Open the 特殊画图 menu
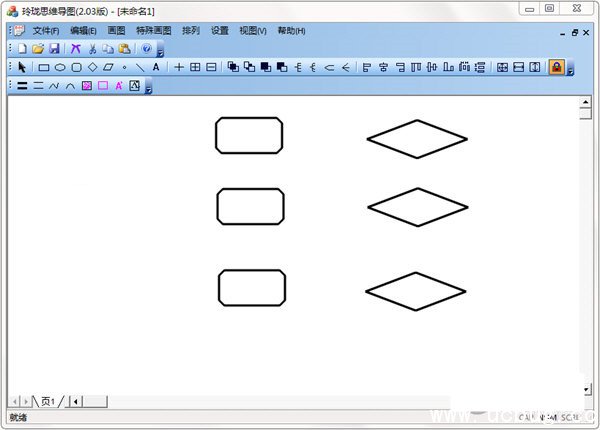The width and height of the screenshot is (600, 430). pos(152,31)
